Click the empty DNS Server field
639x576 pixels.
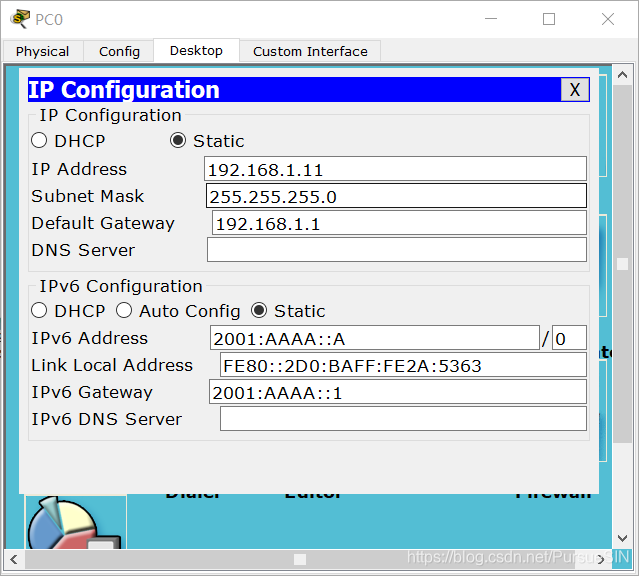(x=397, y=249)
